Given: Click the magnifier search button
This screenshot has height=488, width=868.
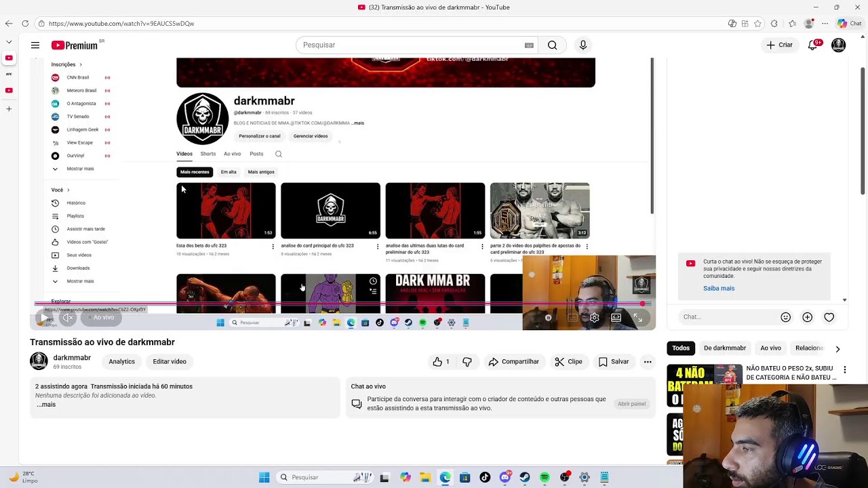Looking at the screenshot, I should click(553, 45).
